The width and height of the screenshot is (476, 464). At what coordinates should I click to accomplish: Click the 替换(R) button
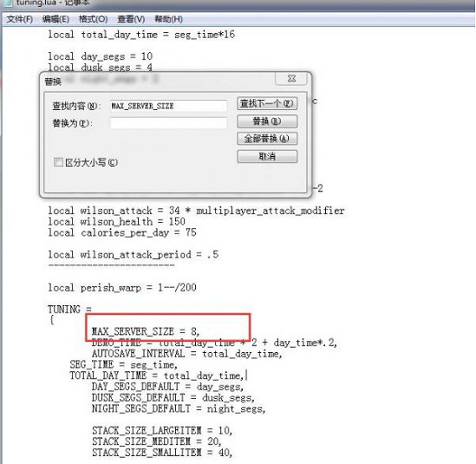267,121
